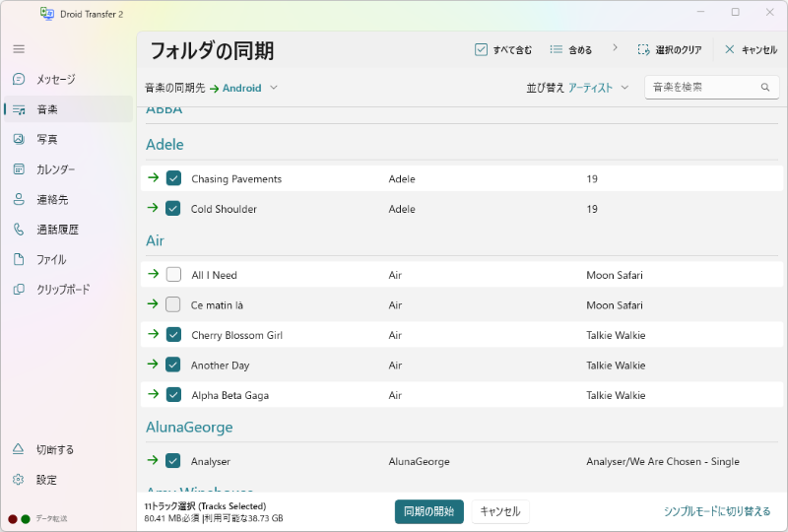Click the メッセージ speech bubble icon
This screenshot has height=532, width=788.
(19, 79)
